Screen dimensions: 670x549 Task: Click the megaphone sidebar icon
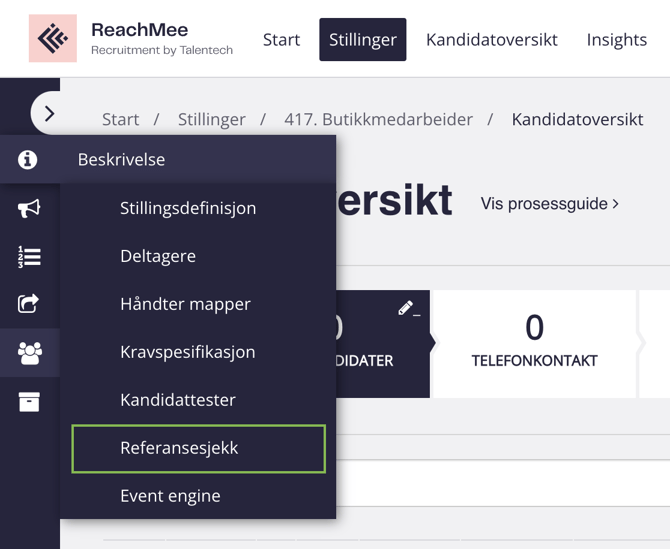[29, 208]
